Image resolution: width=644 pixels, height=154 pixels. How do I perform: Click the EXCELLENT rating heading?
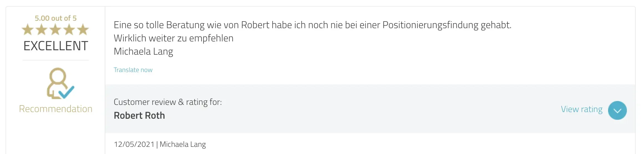(56, 46)
